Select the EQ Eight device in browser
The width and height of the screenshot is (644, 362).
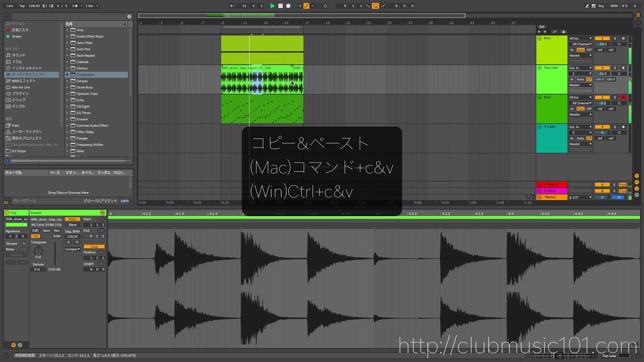[83, 107]
